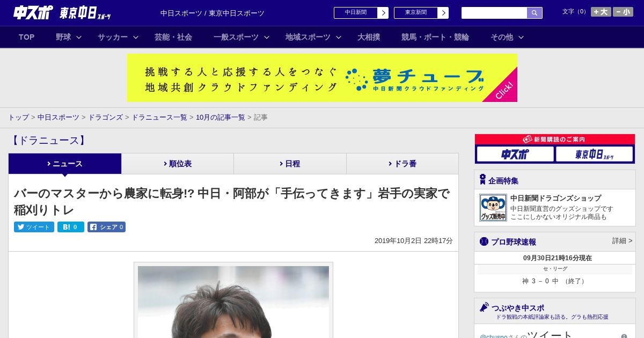This screenshot has height=338, width=644.
Task: Go to TOP in the navigation bar
Action: [26, 37]
